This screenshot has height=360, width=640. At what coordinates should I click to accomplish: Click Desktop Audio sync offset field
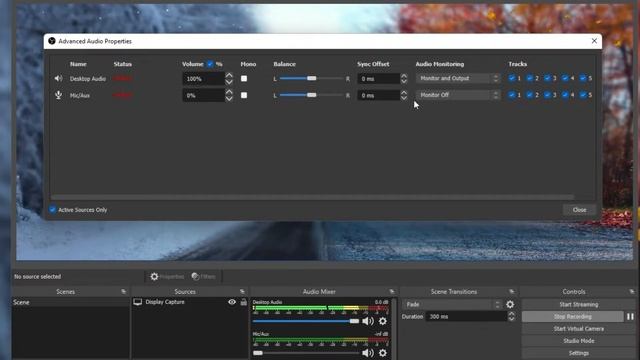point(378,79)
